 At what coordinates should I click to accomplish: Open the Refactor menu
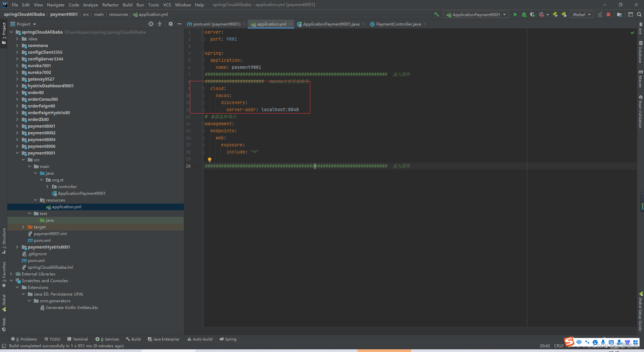click(x=110, y=5)
